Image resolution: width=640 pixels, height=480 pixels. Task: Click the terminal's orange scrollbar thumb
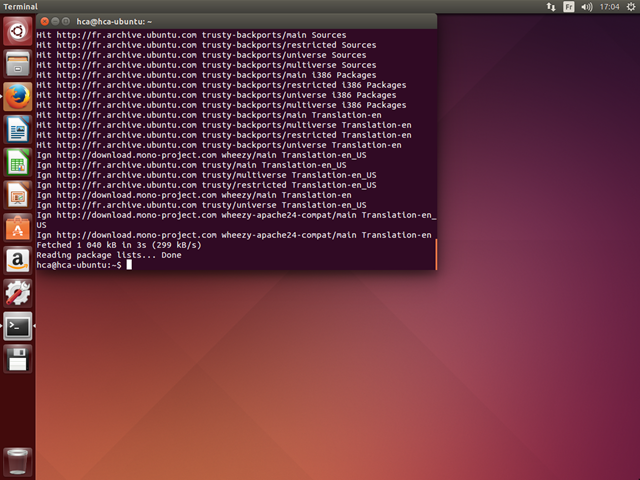(x=436, y=254)
